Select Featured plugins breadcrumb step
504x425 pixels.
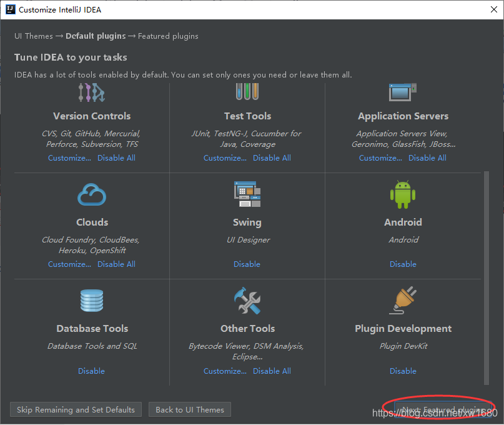[x=168, y=36]
